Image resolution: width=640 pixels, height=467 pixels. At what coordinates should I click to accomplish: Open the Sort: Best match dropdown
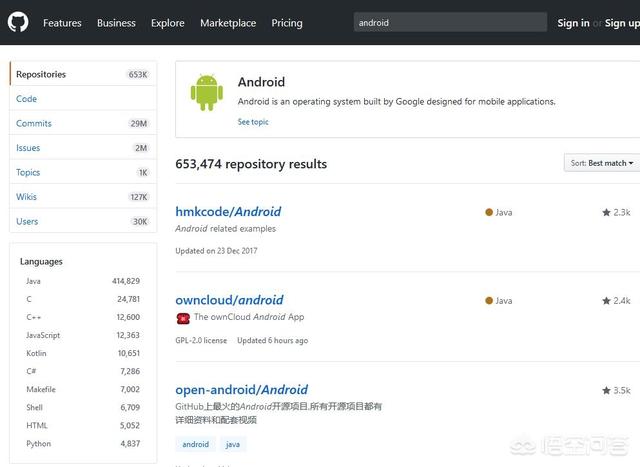[603, 163]
